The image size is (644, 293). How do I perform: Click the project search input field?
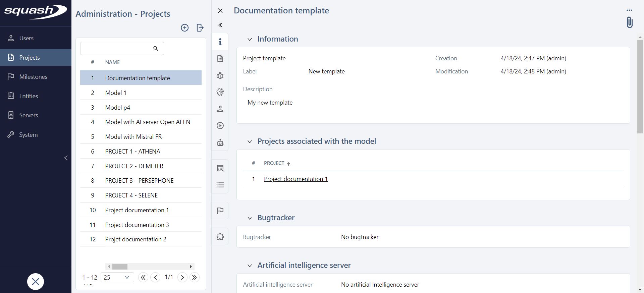pos(116,49)
